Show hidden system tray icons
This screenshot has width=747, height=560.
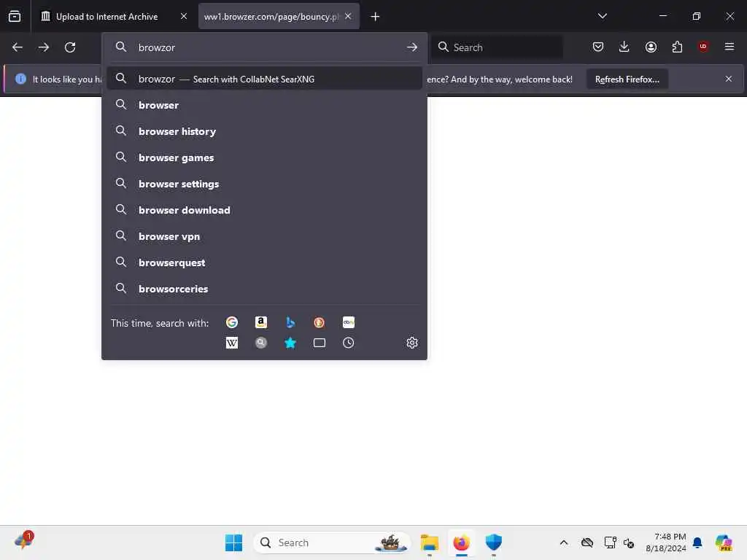564,542
